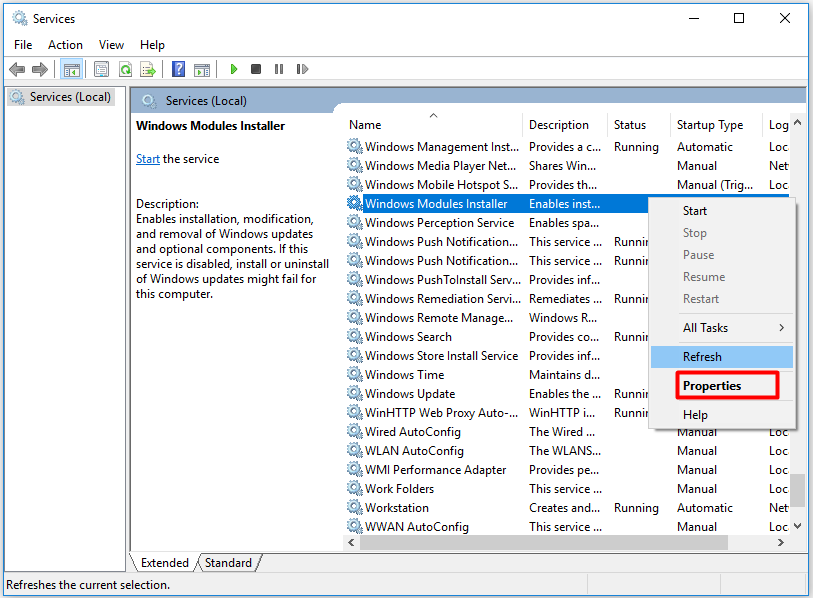Click the Pause Service toolbar icon

coord(279,69)
